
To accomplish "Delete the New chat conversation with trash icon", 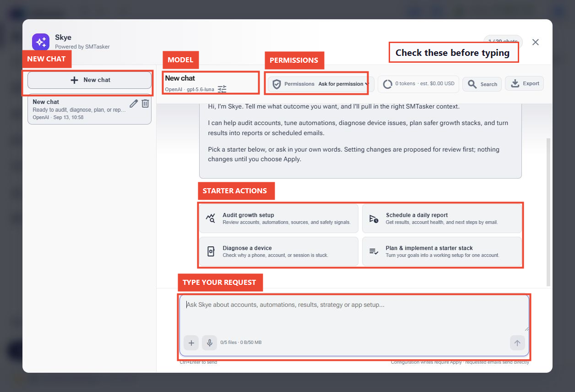I will 145,103.
